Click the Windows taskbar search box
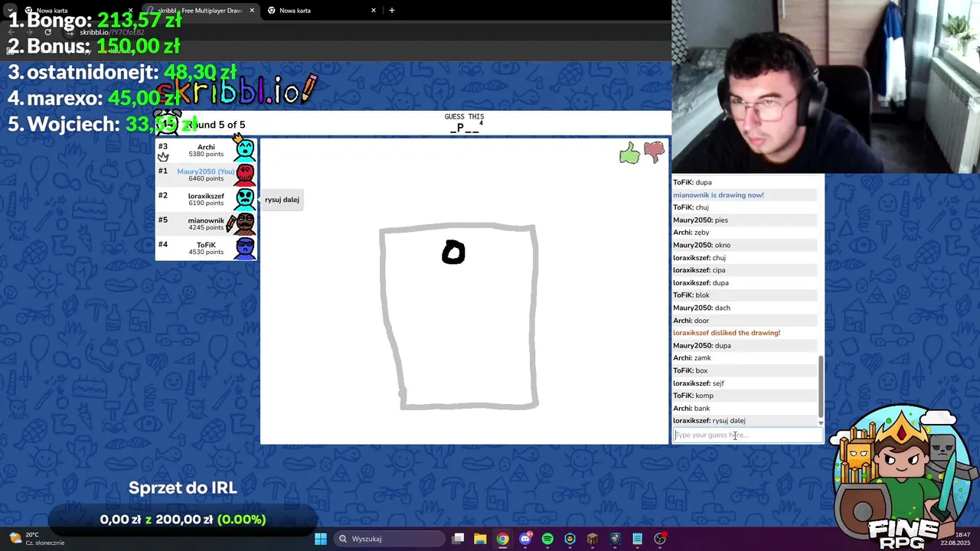The height and width of the screenshot is (551, 980). click(x=390, y=539)
